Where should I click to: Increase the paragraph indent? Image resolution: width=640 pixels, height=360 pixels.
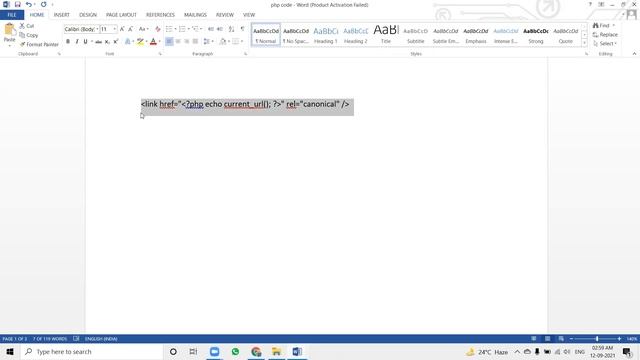(220, 29)
